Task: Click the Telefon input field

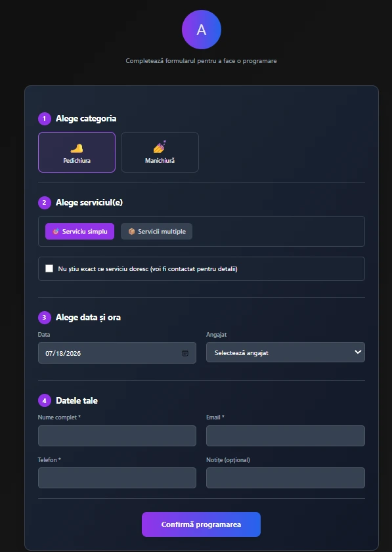Action: coord(117,478)
